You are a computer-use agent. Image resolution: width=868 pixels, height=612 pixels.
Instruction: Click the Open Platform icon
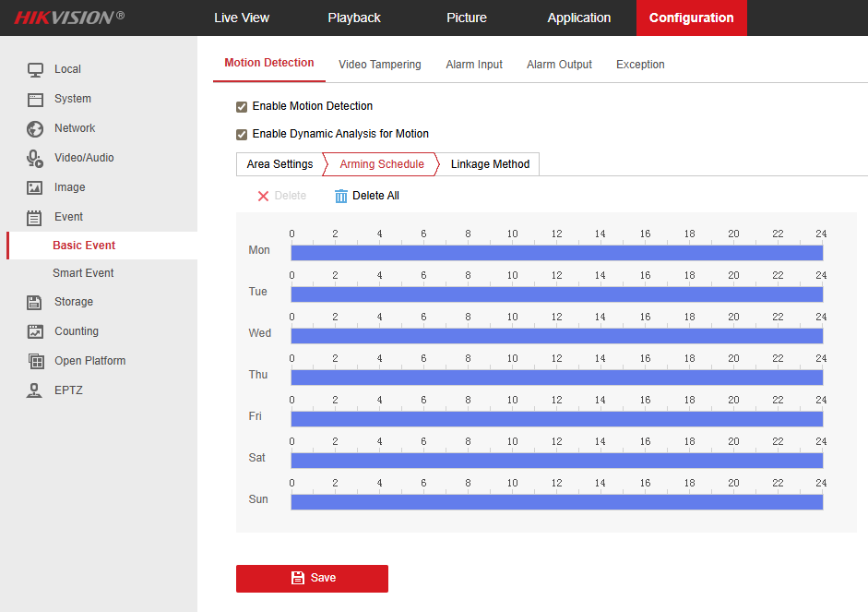click(35, 361)
